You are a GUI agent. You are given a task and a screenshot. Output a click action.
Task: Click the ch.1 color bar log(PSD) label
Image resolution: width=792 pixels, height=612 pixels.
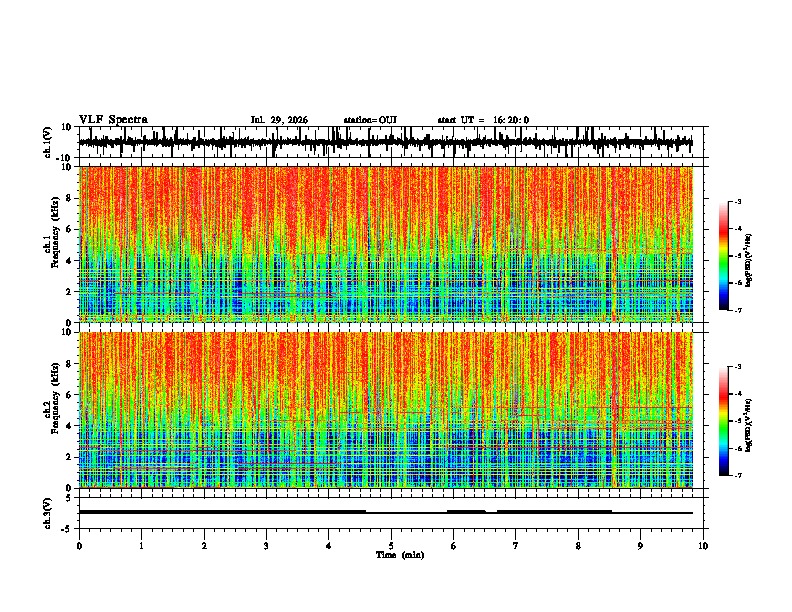749,260
